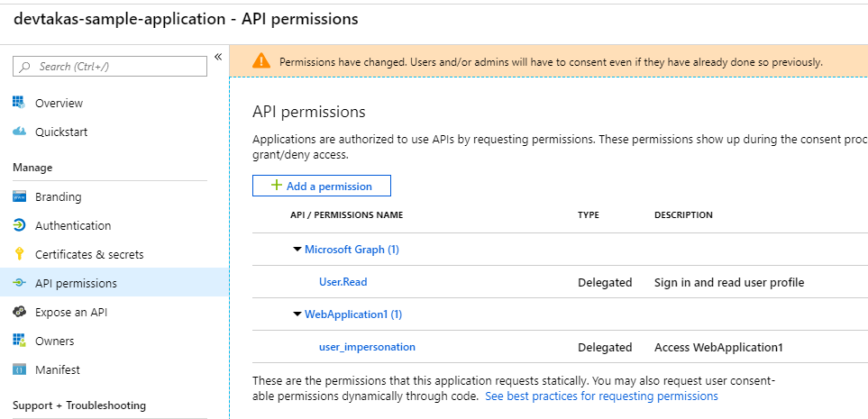Viewport: 868px width, 419px height.
Task: Click the orange warning triangle icon
Action: [x=260, y=61]
